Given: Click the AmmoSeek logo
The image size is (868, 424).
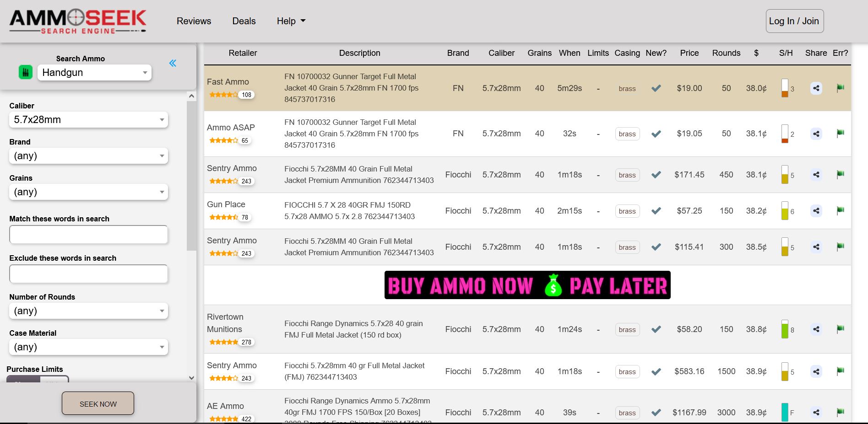Looking at the screenshot, I should (x=78, y=21).
